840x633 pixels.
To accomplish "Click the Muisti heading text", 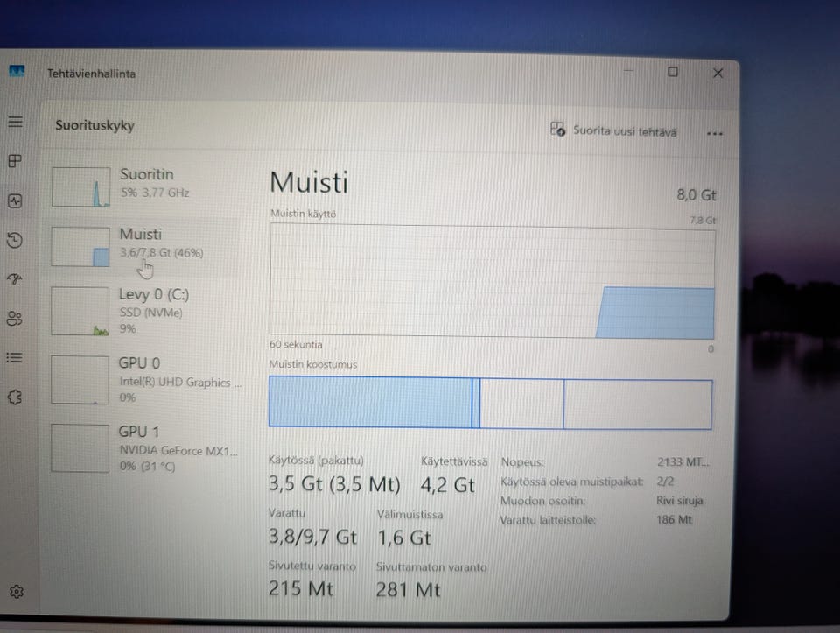I will [x=309, y=182].
